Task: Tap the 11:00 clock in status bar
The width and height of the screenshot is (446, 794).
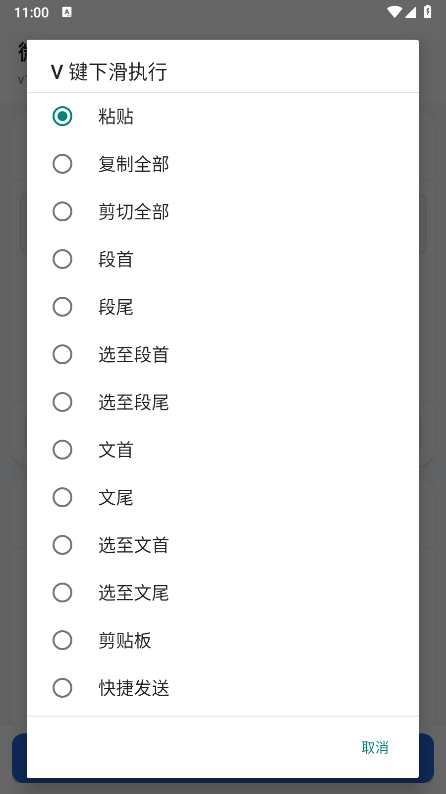Action: click(31, 12)
